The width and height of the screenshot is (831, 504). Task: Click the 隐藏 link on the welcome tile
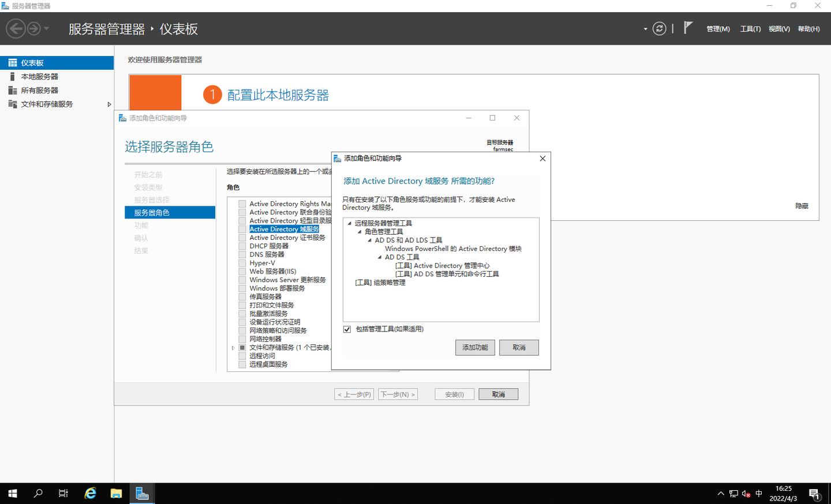(x=801, y=205)
